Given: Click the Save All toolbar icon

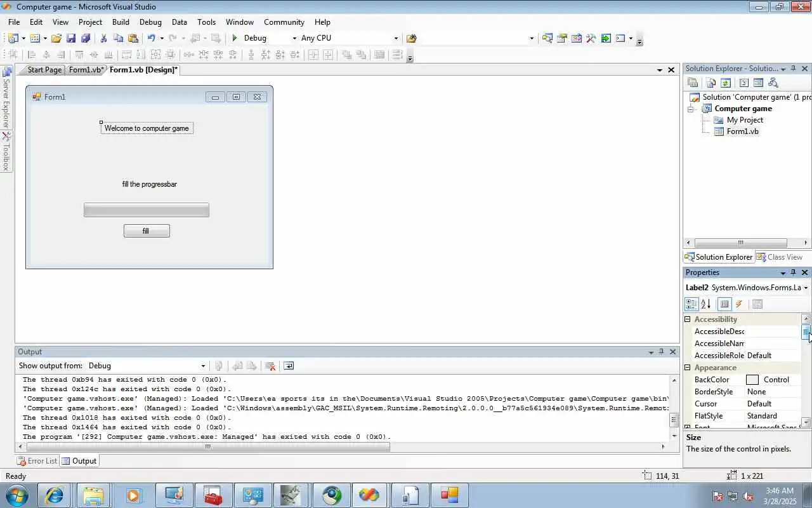Looking at the screenshot, I should point(86,38).
